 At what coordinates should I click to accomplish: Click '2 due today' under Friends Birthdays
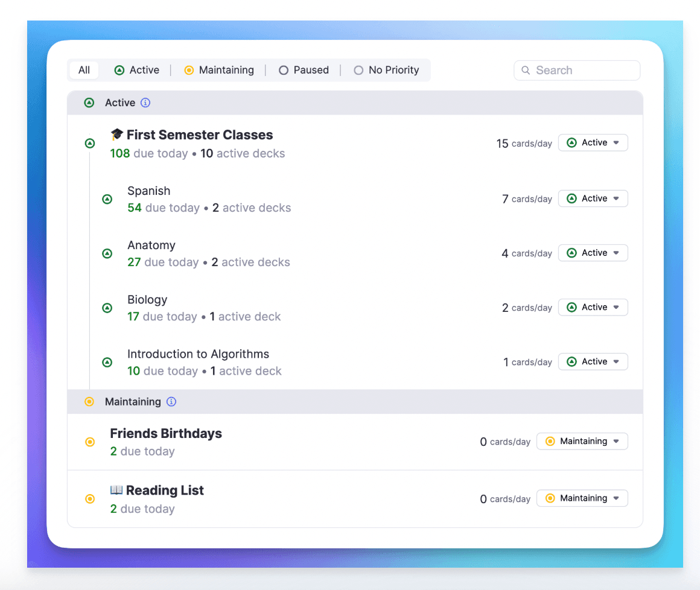[142, 452]
